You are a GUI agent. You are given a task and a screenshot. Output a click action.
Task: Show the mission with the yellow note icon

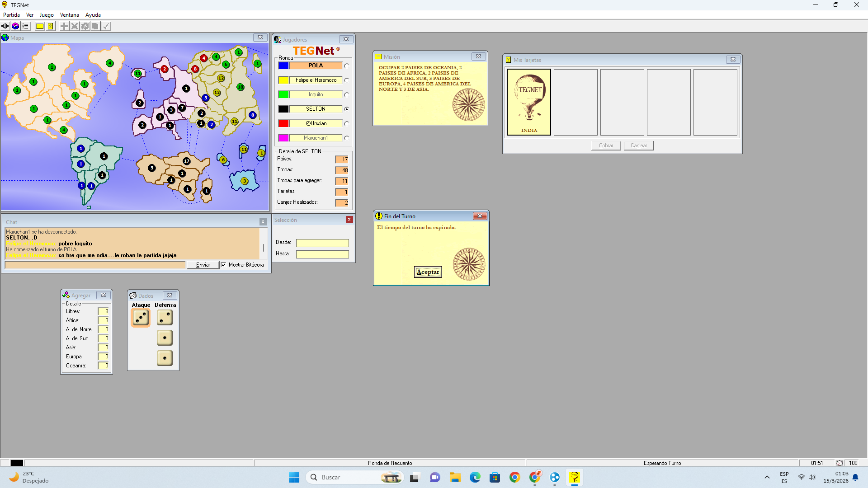[x=40, y=26]
